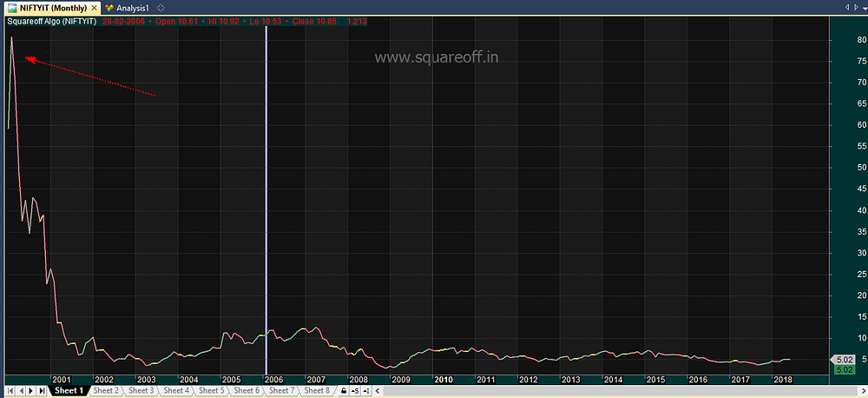Click the 2018 label on time axis
868x398 pixels.
click(783, 380)
